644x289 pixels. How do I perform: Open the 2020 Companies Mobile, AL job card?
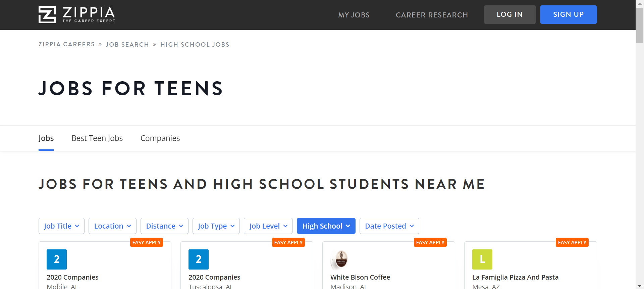105,265
